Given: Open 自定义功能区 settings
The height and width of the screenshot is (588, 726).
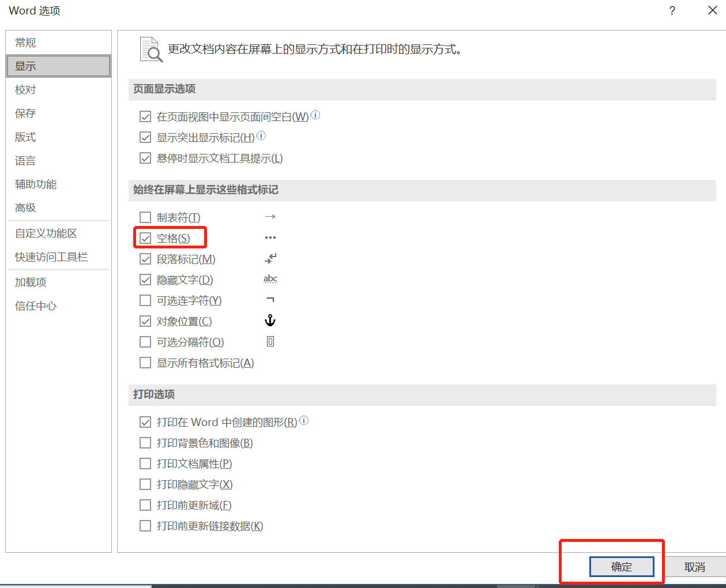Looking at the screenshot, I should point(58,233).
